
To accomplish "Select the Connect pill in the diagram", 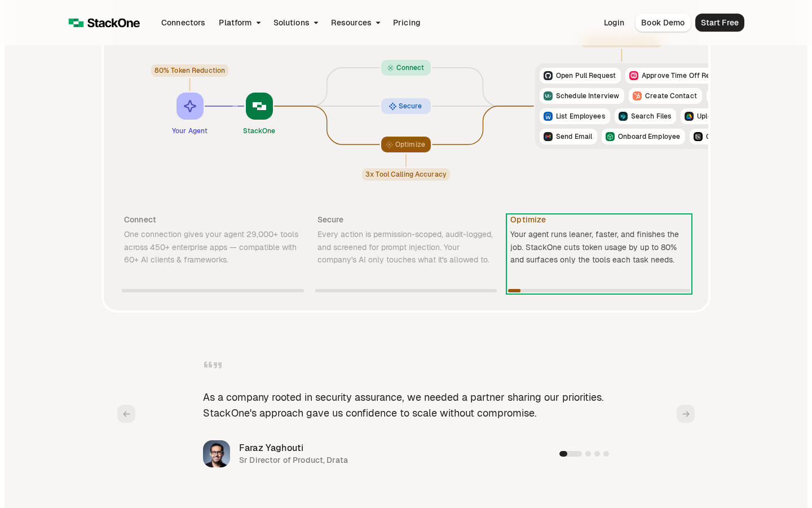I will click(406, 68).
